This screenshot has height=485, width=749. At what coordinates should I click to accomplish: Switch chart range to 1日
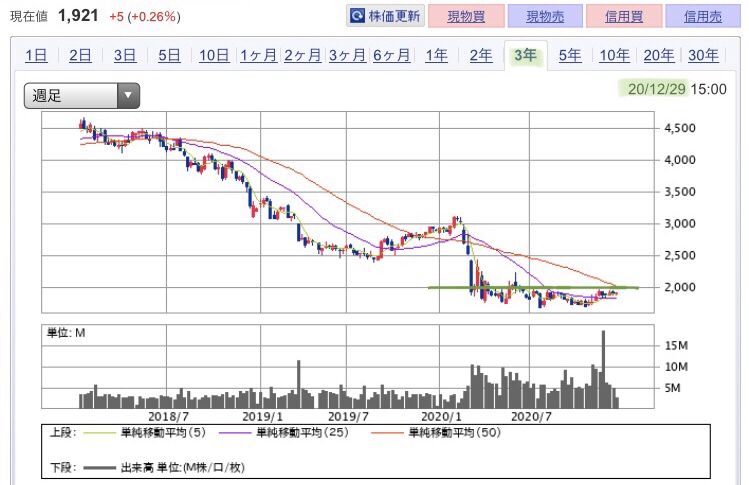(x=36, y=55)
